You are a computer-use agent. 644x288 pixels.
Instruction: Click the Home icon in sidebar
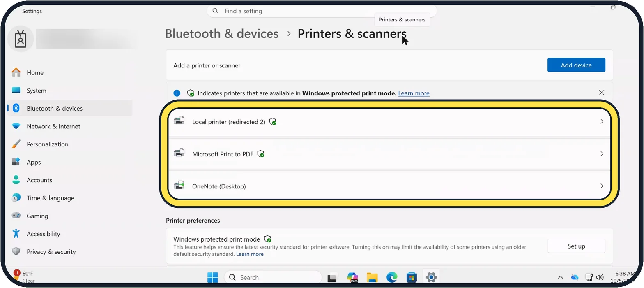point(16,72)
